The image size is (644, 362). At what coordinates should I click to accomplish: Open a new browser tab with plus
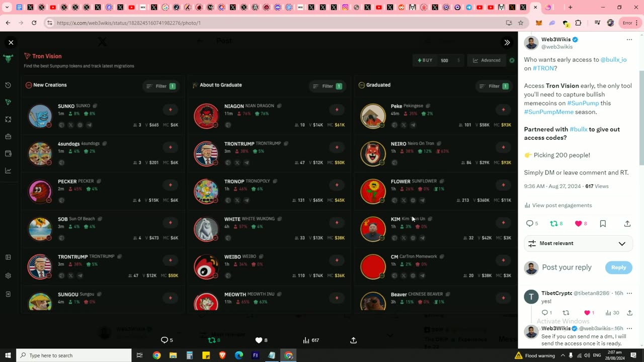click(x=570, y=8)
